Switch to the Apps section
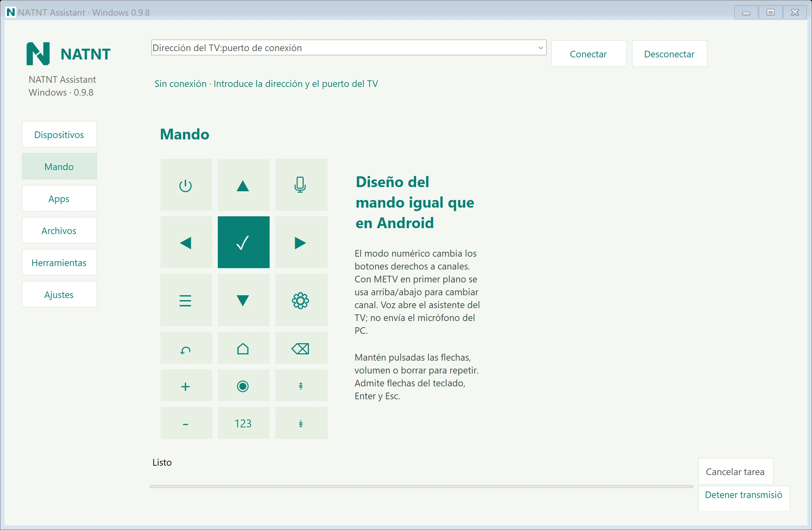 (59, 199)
